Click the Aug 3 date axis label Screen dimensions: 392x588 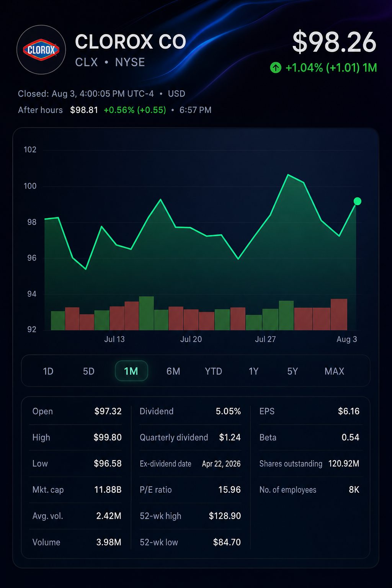(x=347, y=339)
